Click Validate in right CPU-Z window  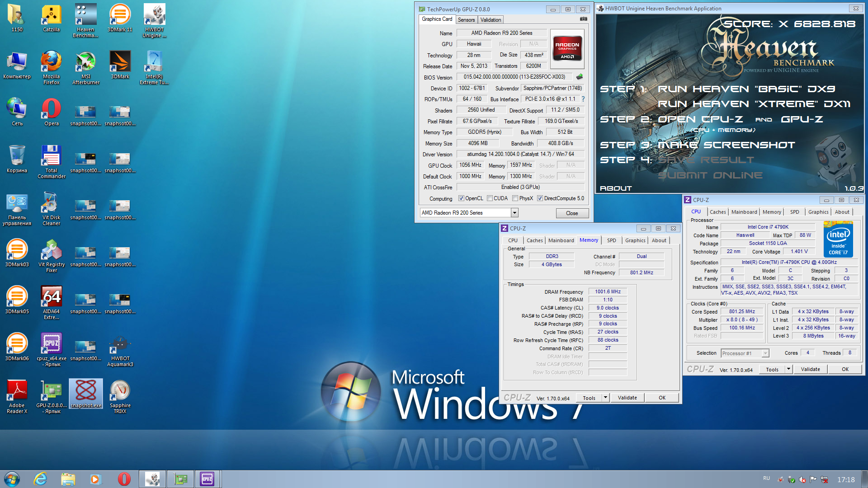pos(810,369)
